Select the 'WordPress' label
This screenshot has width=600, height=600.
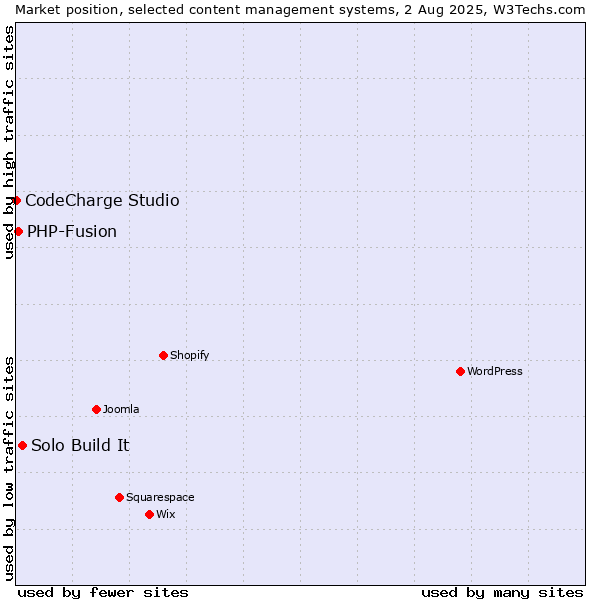pyautogui.click(x=495, y=371)
